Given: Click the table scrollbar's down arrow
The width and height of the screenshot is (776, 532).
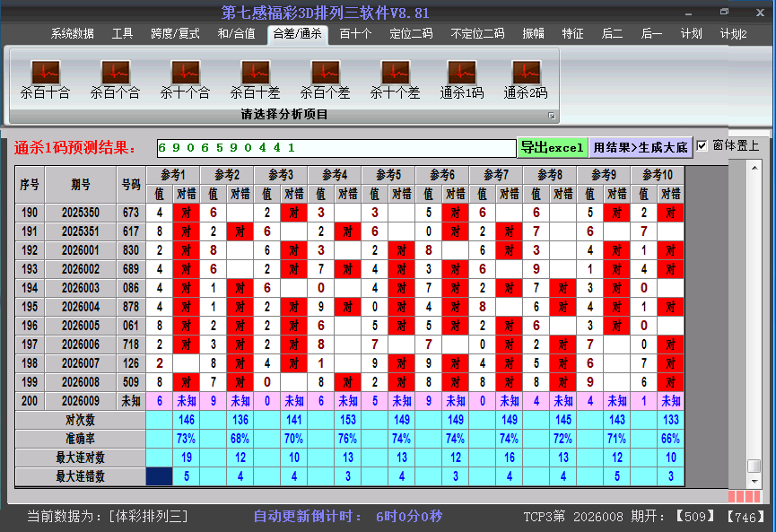Looking at the screenshot, I should (754, 483).
